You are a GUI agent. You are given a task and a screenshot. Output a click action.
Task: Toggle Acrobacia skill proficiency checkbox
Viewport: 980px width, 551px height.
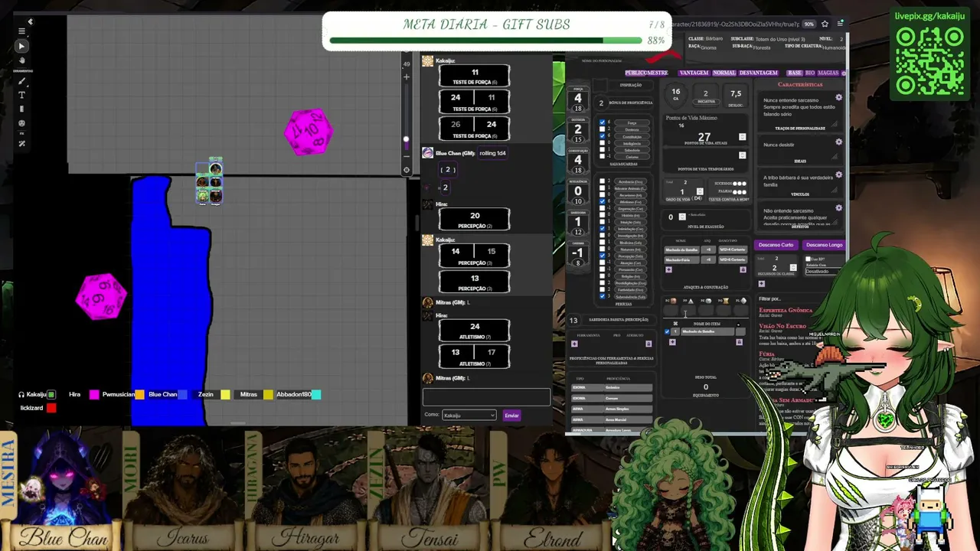click(603, 181)
